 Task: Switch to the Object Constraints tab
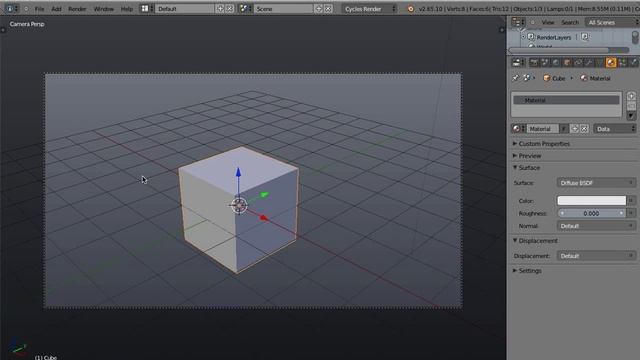click(x=578, y=62)
